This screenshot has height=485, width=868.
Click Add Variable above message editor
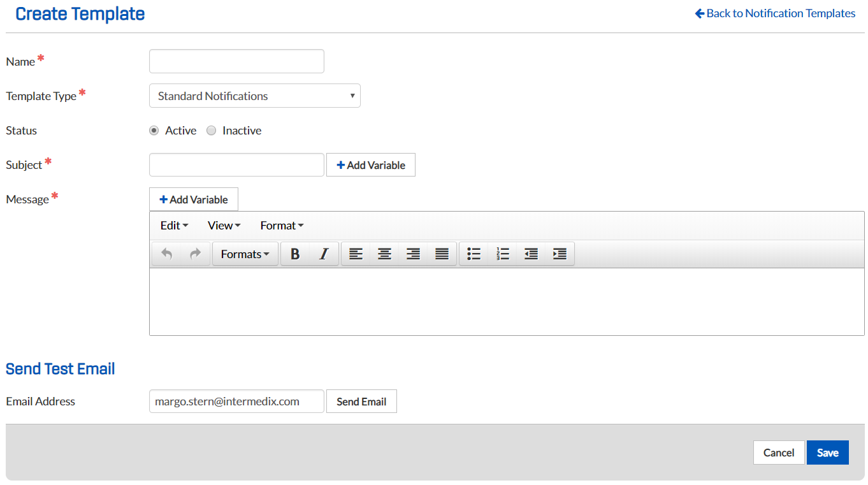(194, 199)
